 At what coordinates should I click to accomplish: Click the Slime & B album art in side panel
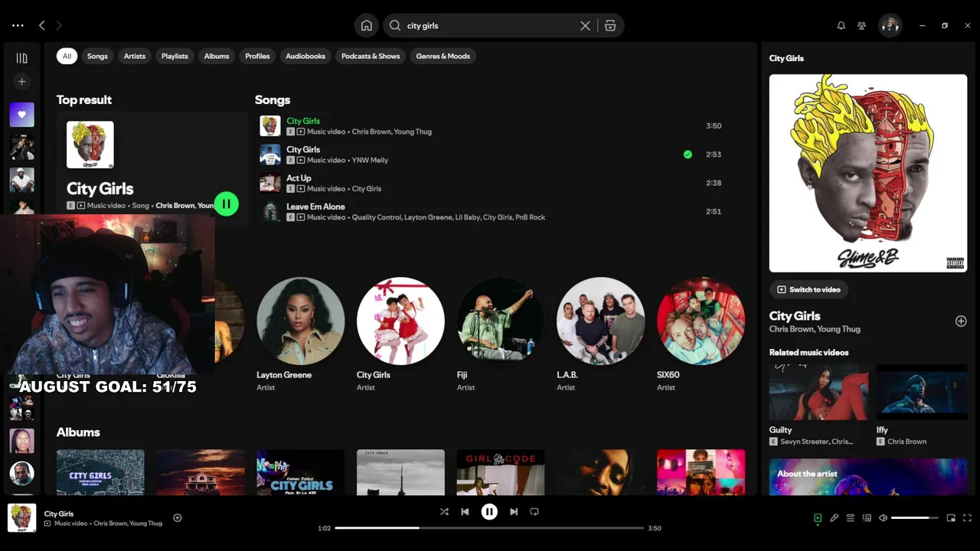tap(868, 173)
